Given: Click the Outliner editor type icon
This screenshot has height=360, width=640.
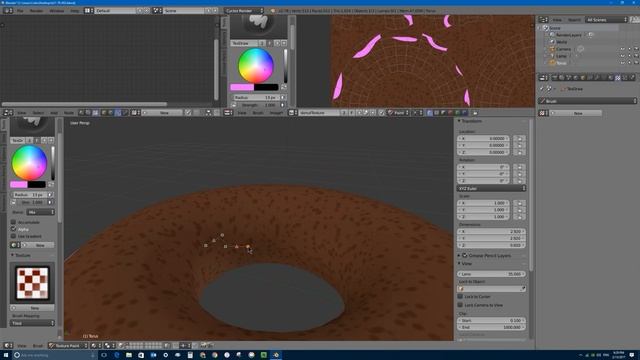Looking at the screenshot, I should (x=543, y=20).
